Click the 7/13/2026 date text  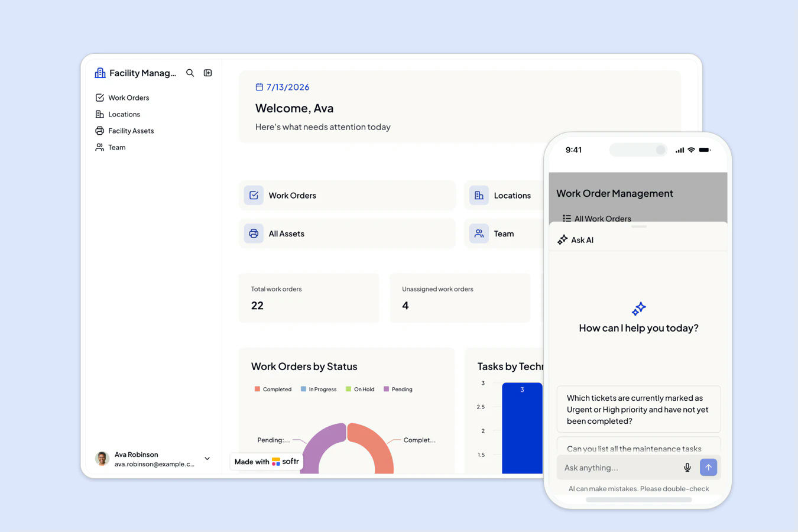point(288,87)
